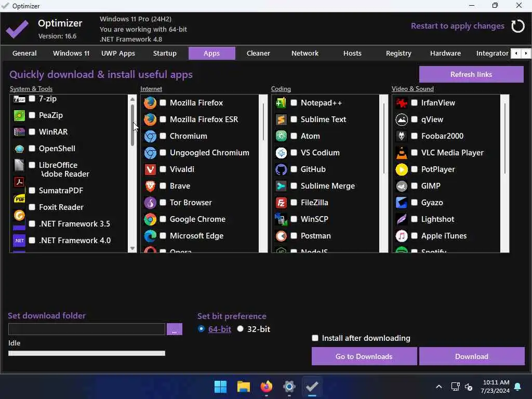Click System & Tools list down arrow
The width and height of the screenshot is (532, 399).
tap(132, 248)
